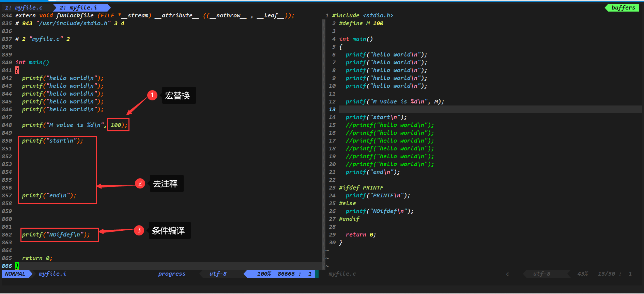Click 'printf("end\n");' on line 21
Image resolution: width=644 pixels, height=294 pixels.
(x=373, y=172)
